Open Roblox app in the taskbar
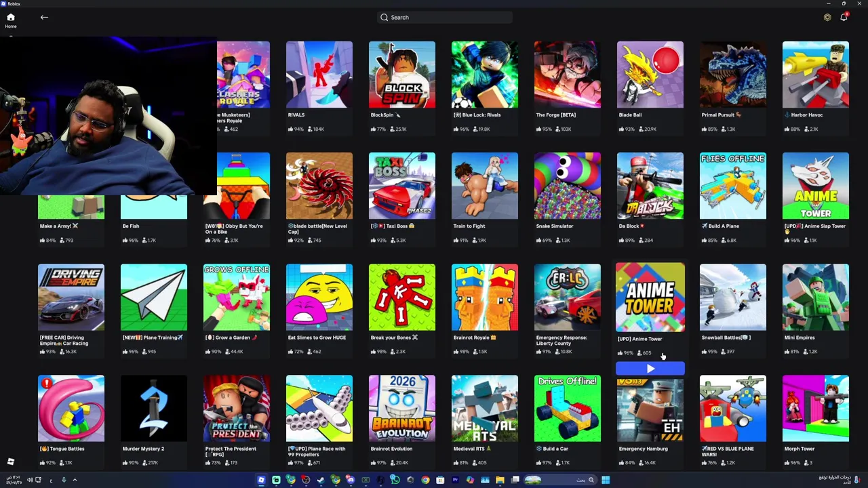Screen dimensions: 868x488 click(261, 480)
